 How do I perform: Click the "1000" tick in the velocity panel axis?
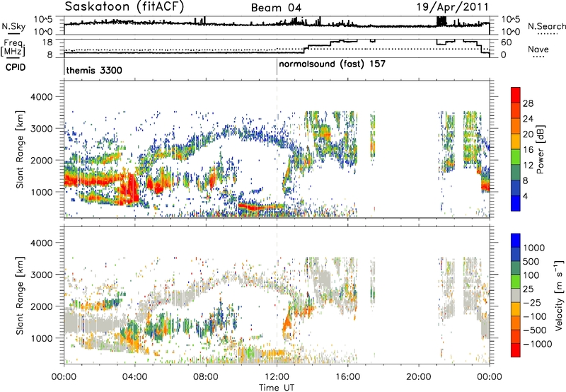point(41,338)
